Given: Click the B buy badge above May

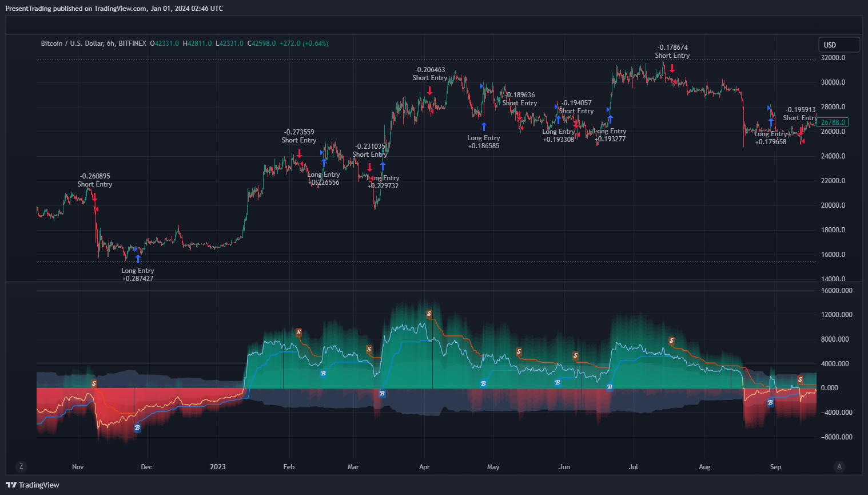Looking at the screenshot, I should point(483,383).
